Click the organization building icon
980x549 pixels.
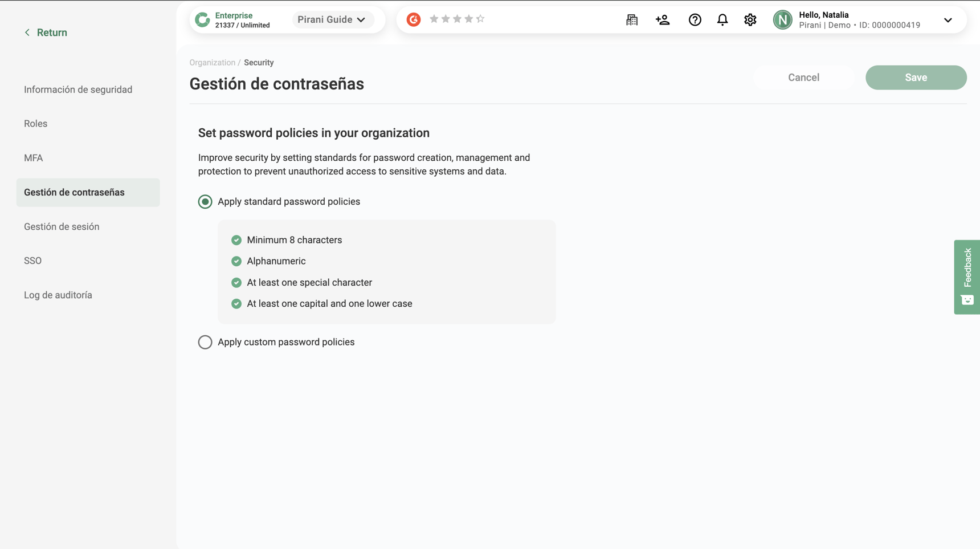coord(631,20)
